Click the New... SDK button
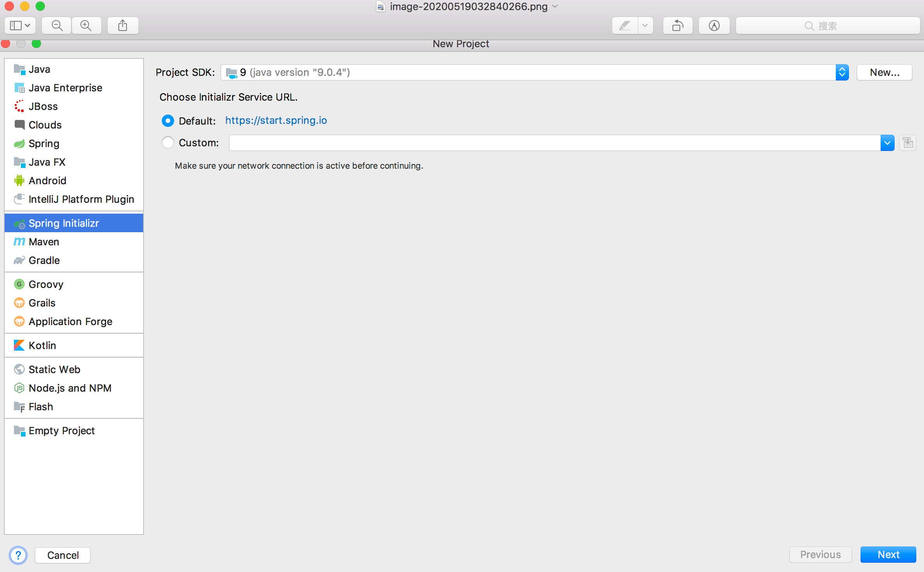The height and width of the screenshot is (572, 924). pos(884,72)
